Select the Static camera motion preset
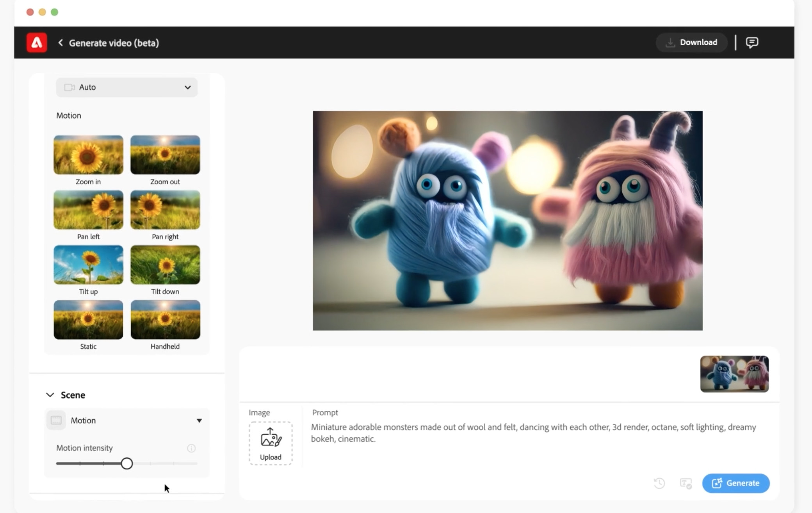 [x=88, y=319]
